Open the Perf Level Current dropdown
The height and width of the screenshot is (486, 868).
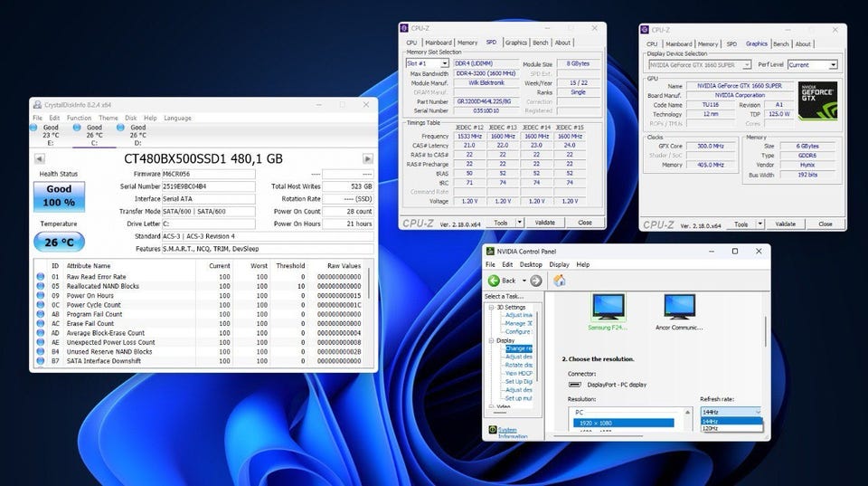coord(812,65)
